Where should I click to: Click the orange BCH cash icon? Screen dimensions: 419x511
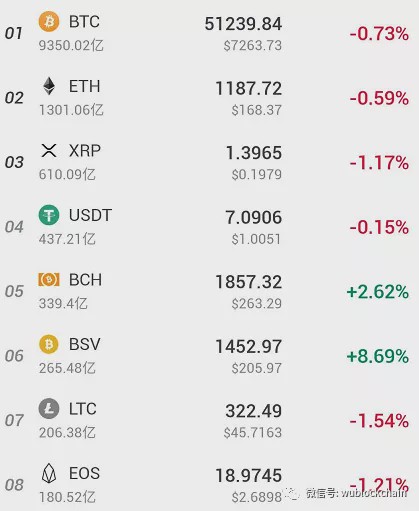[x=49, y=279]
